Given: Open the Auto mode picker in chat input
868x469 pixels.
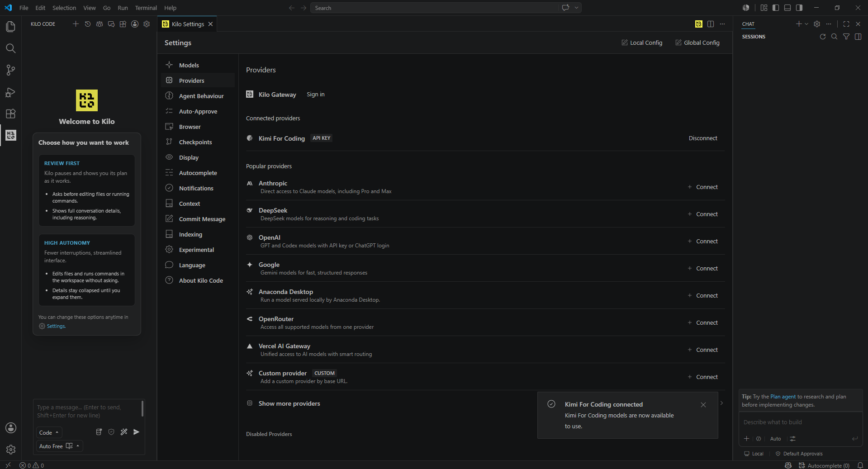Looking at the screenshot, I should [775, 439].
